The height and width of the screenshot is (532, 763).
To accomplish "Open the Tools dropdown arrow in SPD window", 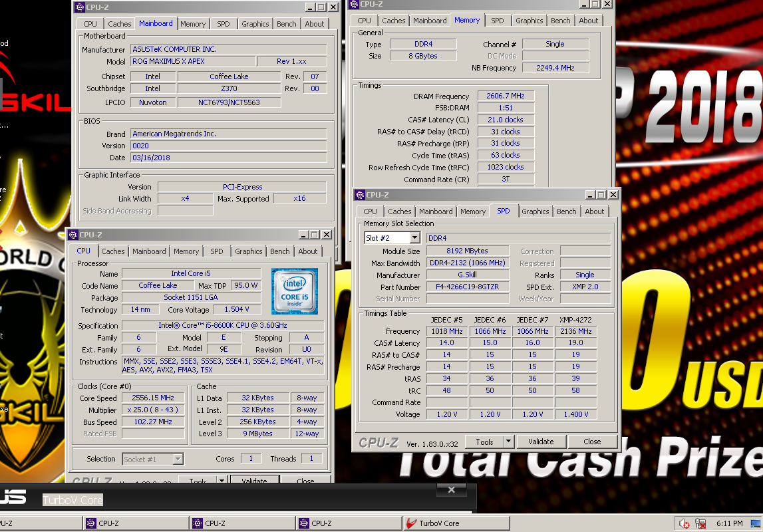I will coord(508,442).
